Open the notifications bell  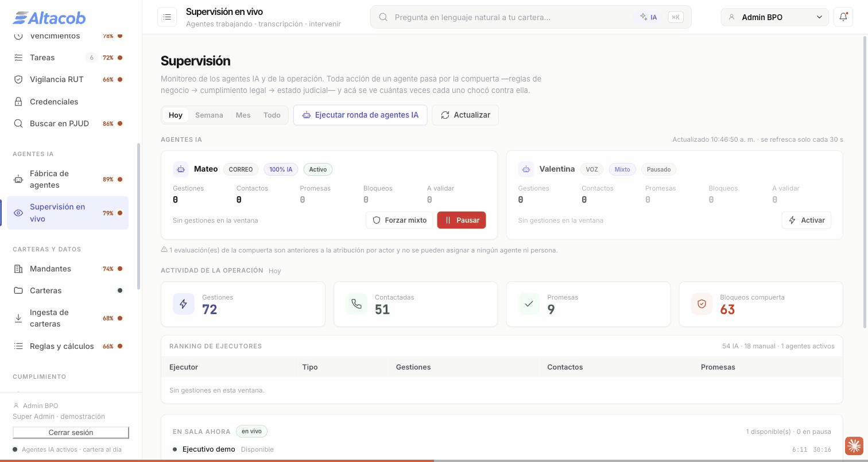pyautogui.click(x=843, y=17)
